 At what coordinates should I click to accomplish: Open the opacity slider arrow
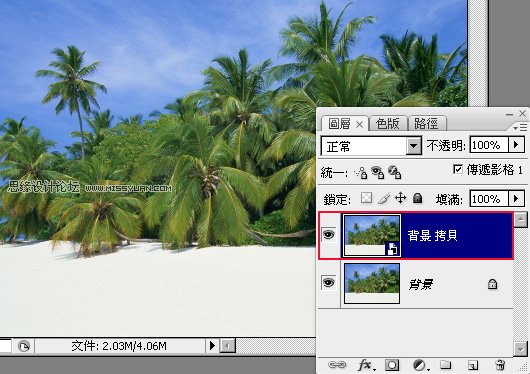click(516, 145)
